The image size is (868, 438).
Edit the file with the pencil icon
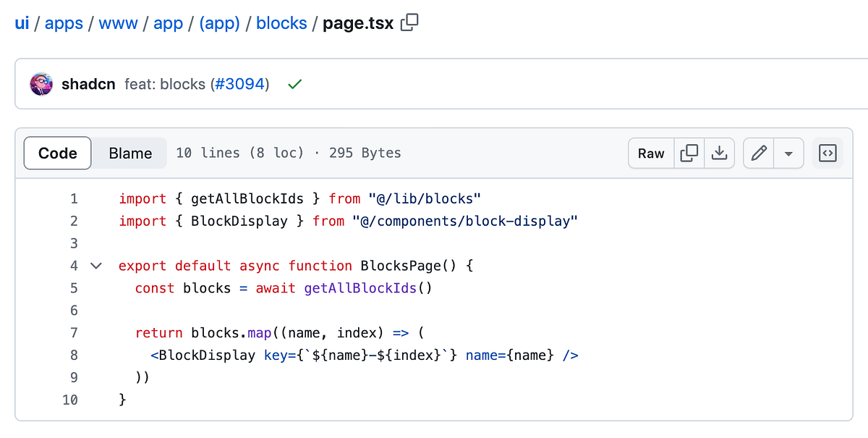click(758, 153)
